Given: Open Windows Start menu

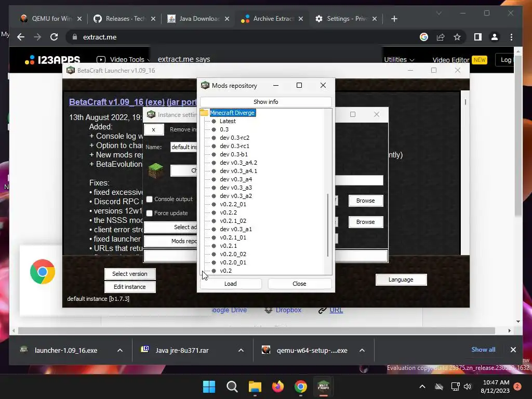Looking at the screenshot, I should click(209, 387).
